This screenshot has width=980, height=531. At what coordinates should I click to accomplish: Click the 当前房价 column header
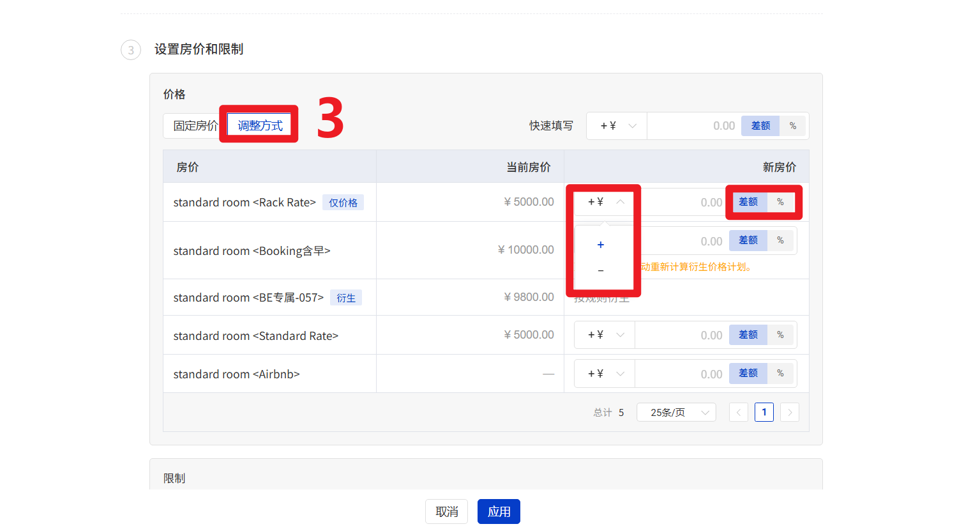pos(529,167)
